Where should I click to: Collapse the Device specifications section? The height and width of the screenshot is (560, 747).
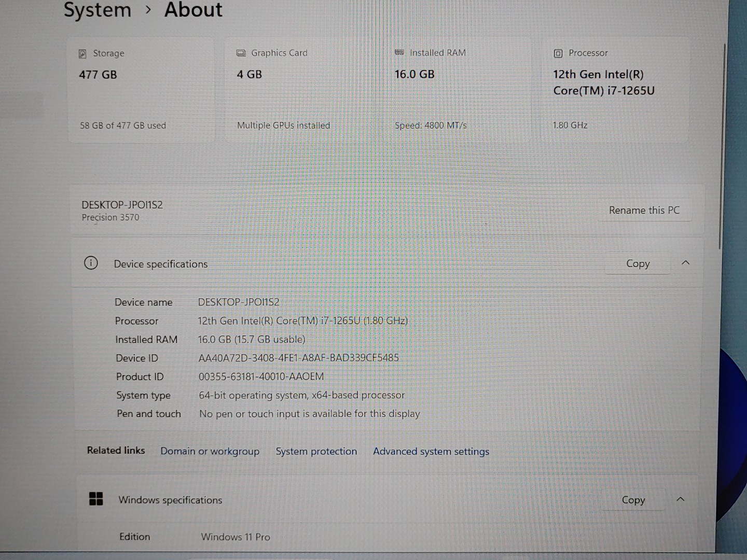tap(686, 263)
